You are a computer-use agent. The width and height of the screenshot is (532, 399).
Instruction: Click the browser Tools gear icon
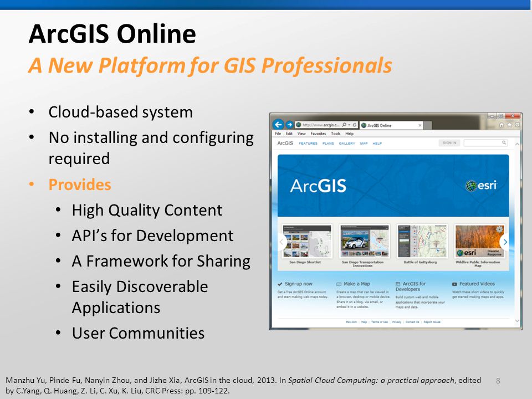pos(517,125)
